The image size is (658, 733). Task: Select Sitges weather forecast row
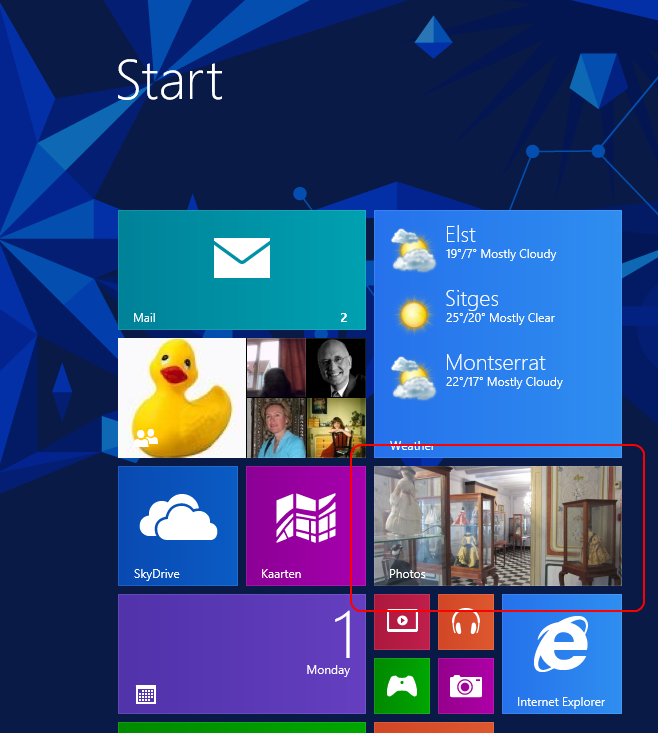[x=497, y=309]
